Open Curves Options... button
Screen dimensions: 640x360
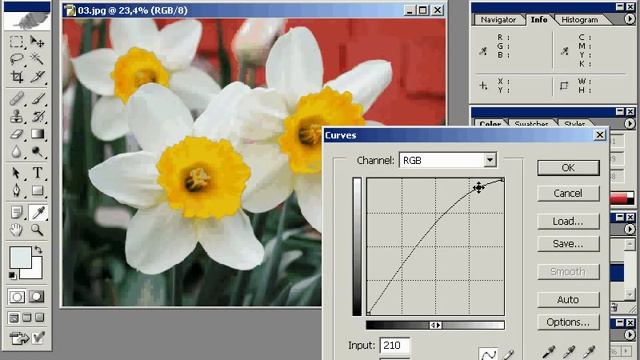click(x=568, y=322)
